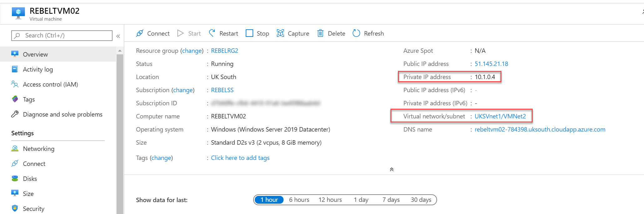Click the sidebar vertical scrollbar track
Viewport: 644px width, 214px height.
(120, 134)
